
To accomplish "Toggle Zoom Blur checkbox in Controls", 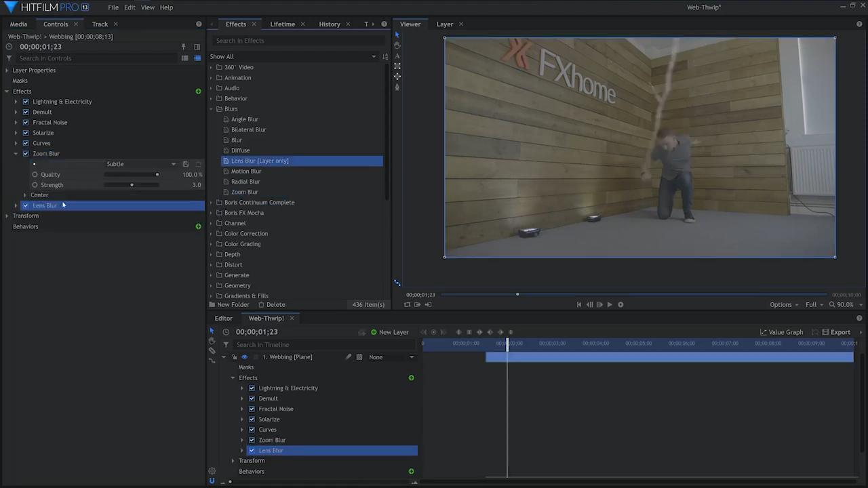I will (x=26, y=154).
